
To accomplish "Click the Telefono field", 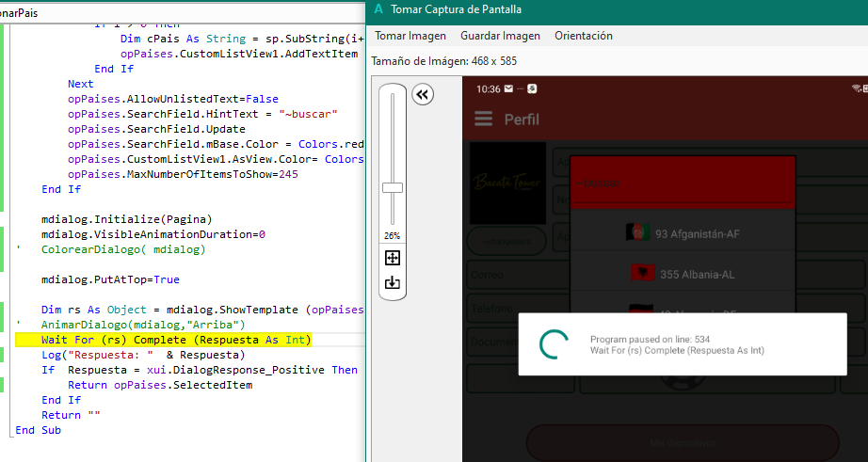I will coord(518,309).
